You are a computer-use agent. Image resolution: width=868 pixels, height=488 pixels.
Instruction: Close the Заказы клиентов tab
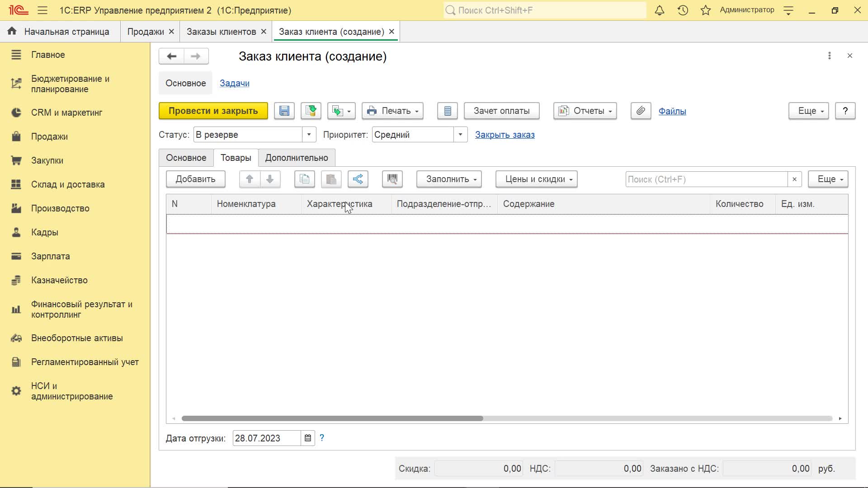click(264, 32)
